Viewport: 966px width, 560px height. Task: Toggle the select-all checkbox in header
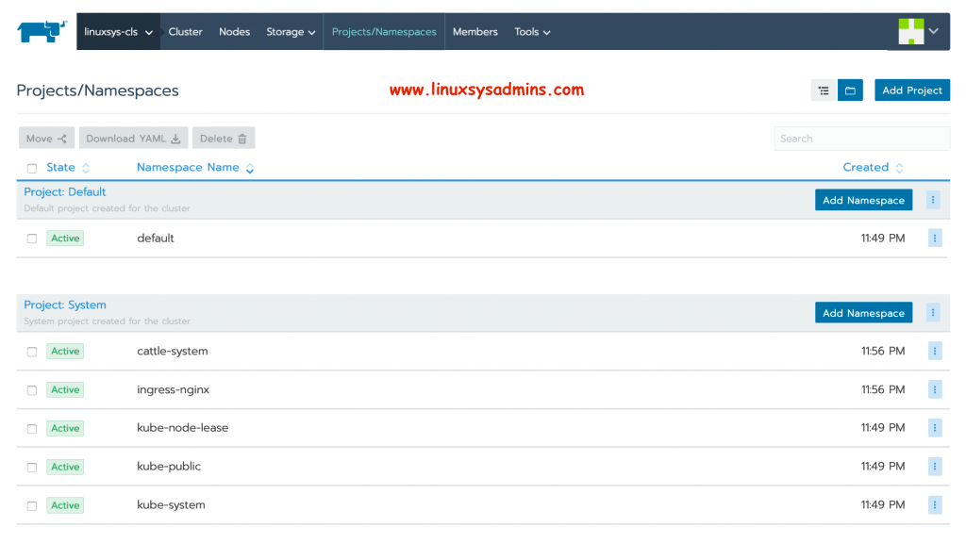click(32, 168)
